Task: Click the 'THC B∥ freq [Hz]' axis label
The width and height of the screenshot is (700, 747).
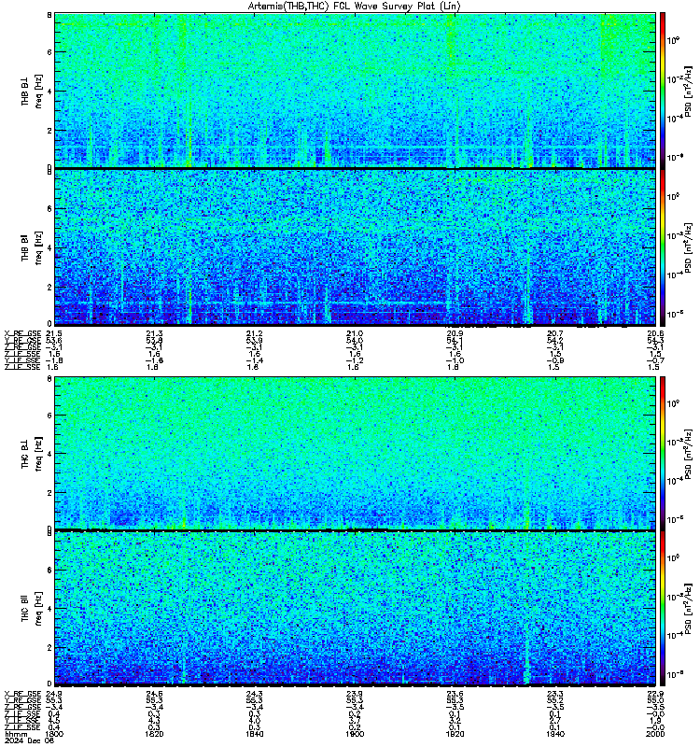Action: tap(32, 609)
